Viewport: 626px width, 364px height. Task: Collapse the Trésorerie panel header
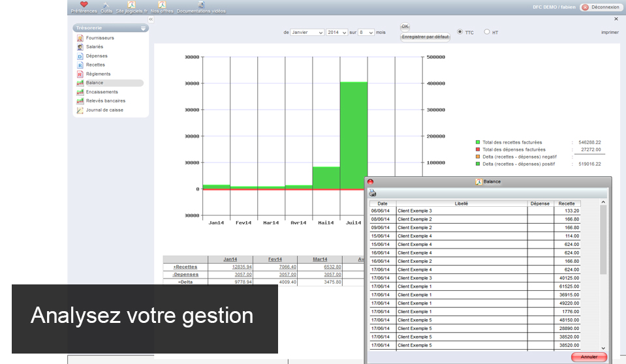pos(143,28)
